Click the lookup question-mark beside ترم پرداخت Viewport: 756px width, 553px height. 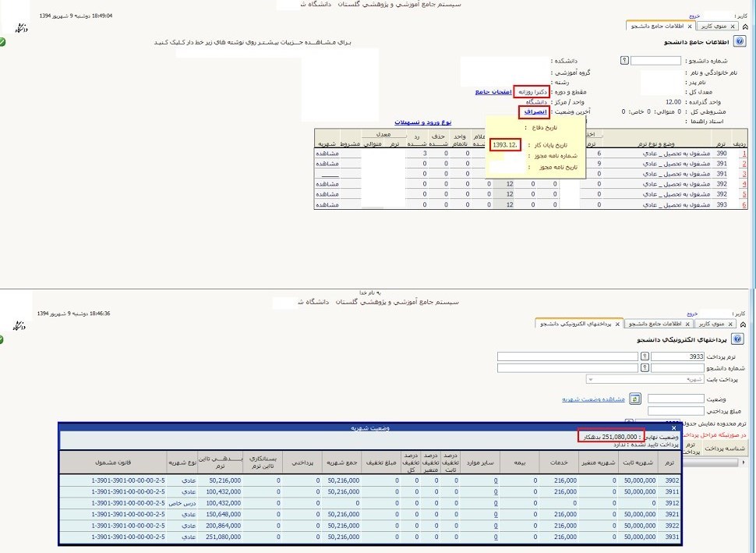tap(644, 356)
